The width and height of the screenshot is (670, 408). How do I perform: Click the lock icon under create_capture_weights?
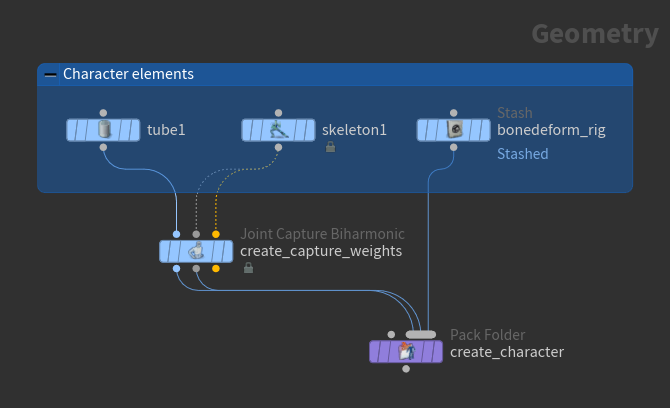tap(248, 268)
